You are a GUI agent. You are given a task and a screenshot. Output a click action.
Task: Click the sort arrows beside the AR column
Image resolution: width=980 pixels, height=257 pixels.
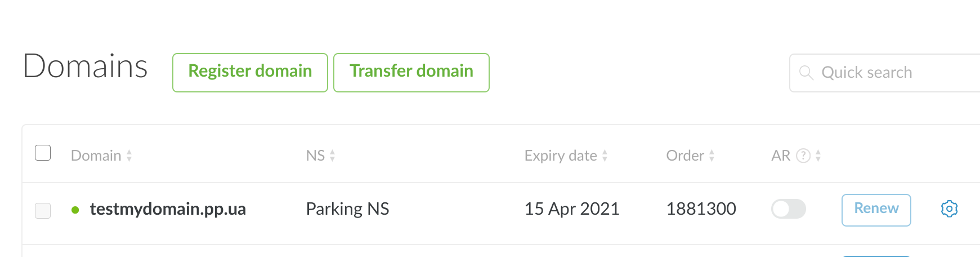point(818,156)
